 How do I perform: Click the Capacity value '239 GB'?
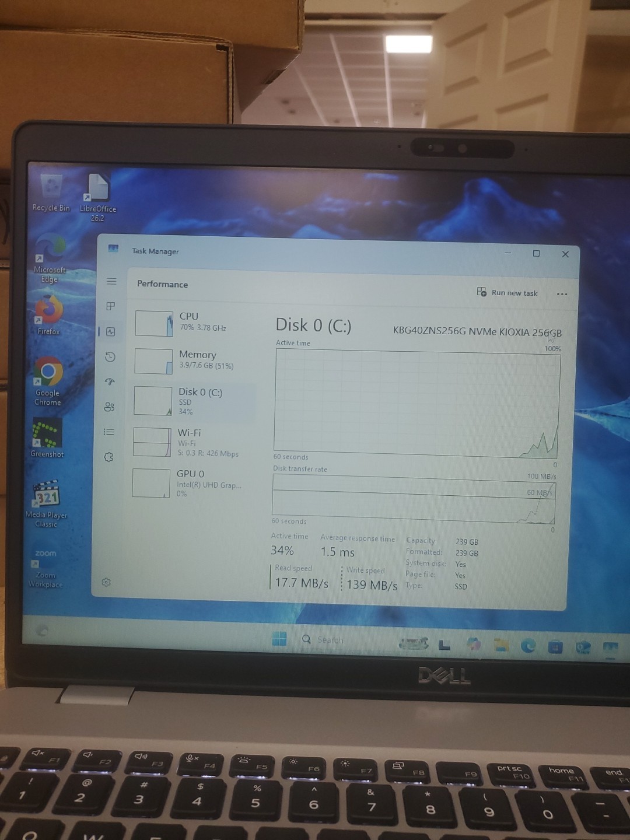coord(467,542)
